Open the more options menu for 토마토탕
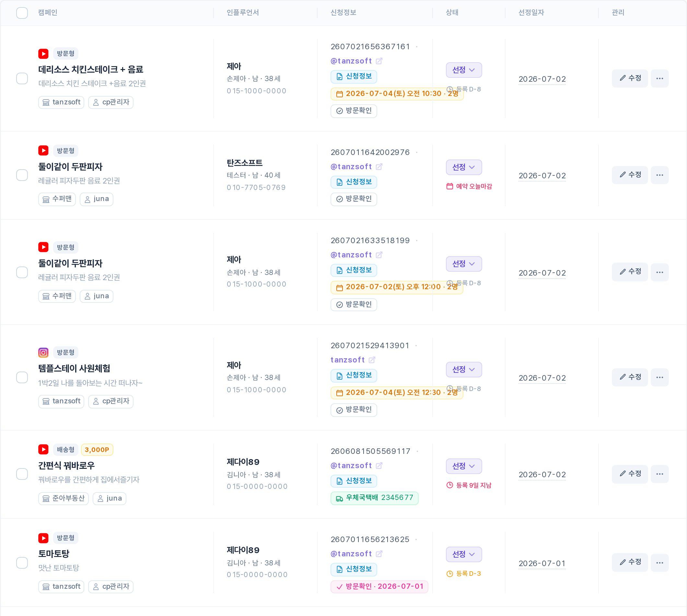 tap(659, 563)
